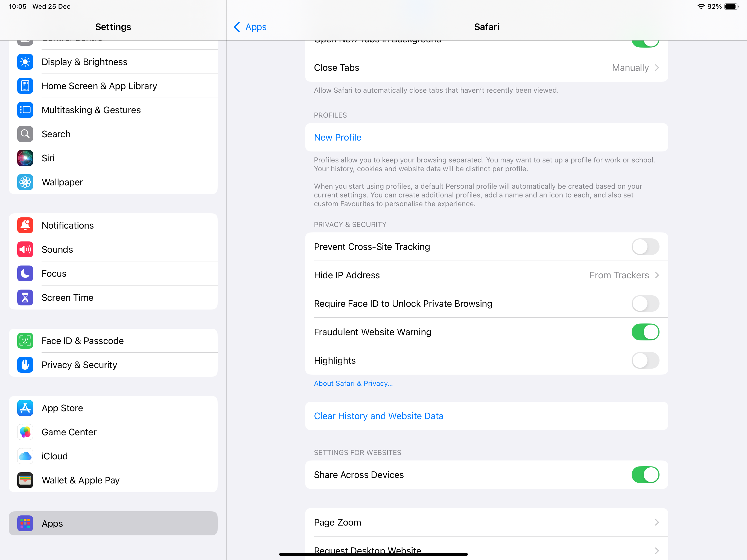The width and height of the screenshot is (747, 560).
Task: Enable Prevent Cross-Site Tracking switch
Action: pyautogui.click(x=645, y=247)
